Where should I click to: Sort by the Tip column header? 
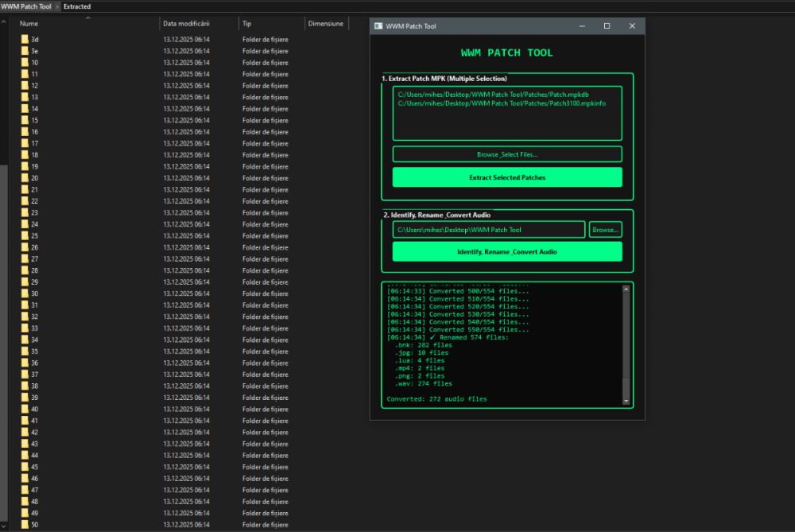click(x=247, y=24)
